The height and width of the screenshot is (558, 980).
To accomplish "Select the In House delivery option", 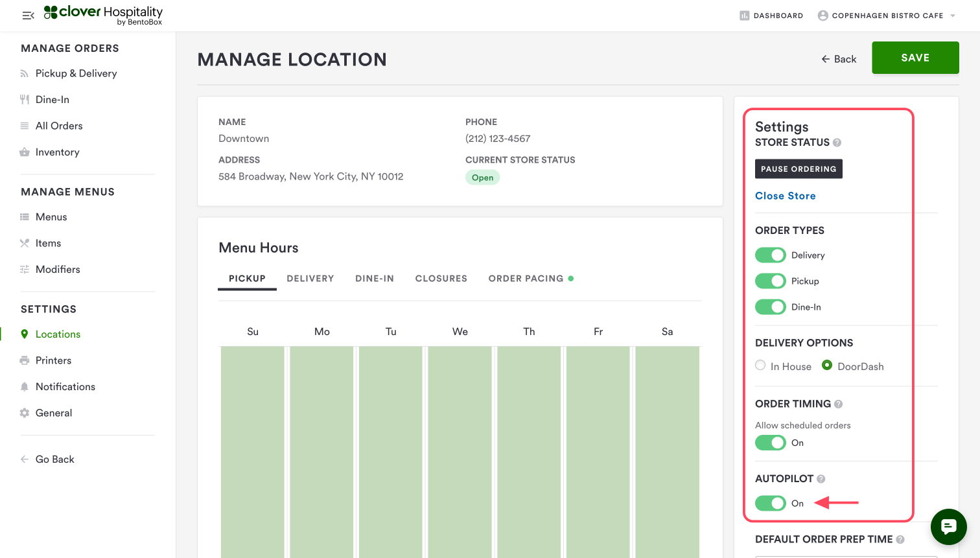I will pyautogui.click(x=760, y=366).
